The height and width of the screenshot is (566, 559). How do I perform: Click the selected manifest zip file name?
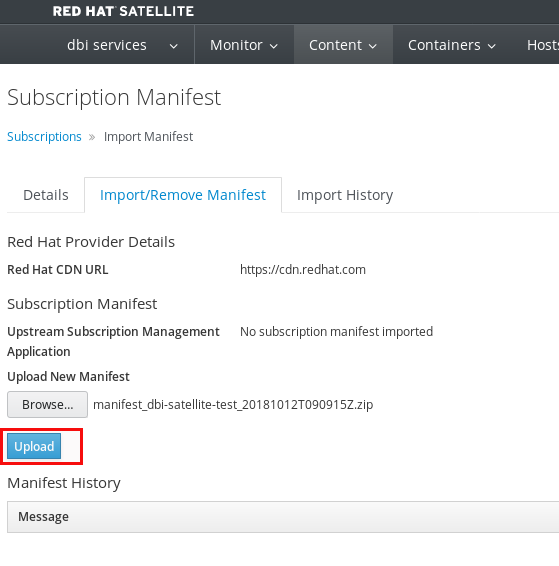[233, 405]
